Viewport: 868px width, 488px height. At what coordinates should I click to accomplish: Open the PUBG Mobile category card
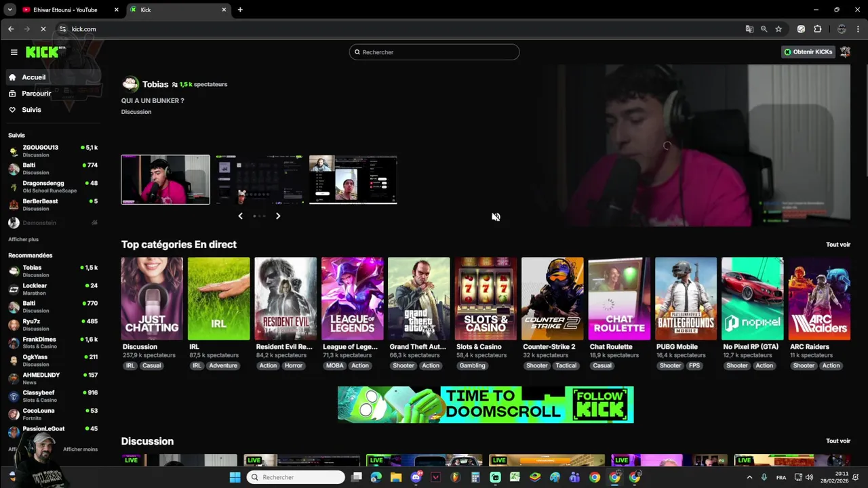coord(686,298)
